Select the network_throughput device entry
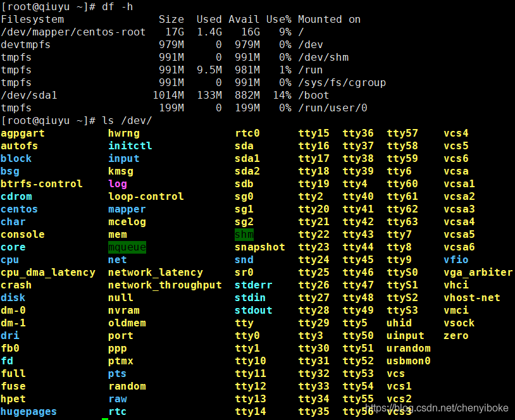Viewport: 515px width, 420px height. click(164, 285)
